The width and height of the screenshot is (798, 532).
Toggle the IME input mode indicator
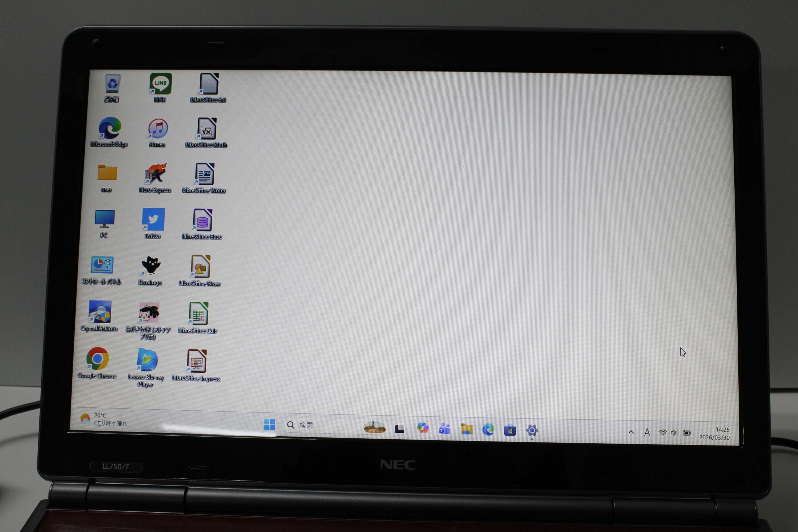(647, 433)
